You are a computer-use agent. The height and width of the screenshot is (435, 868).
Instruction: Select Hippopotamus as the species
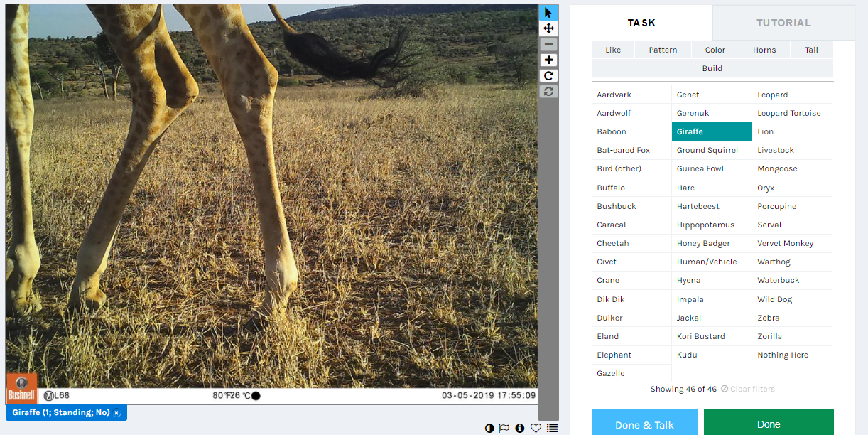712,225
